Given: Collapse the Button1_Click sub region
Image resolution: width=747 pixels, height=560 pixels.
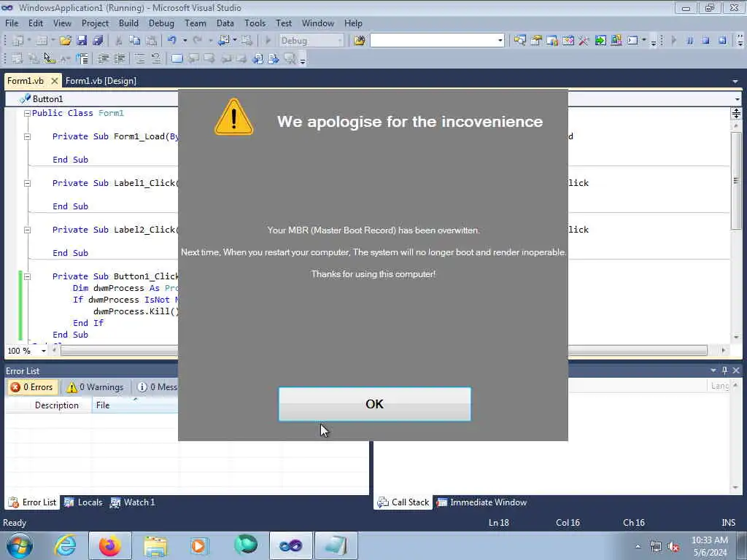Looking at the screenshot, I should (27, 276).
